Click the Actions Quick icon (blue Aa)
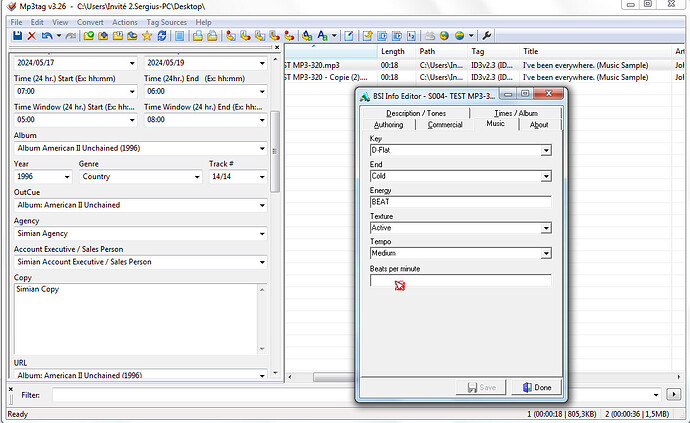This screenshot has height=423, width=690. (x=323, y=36)
